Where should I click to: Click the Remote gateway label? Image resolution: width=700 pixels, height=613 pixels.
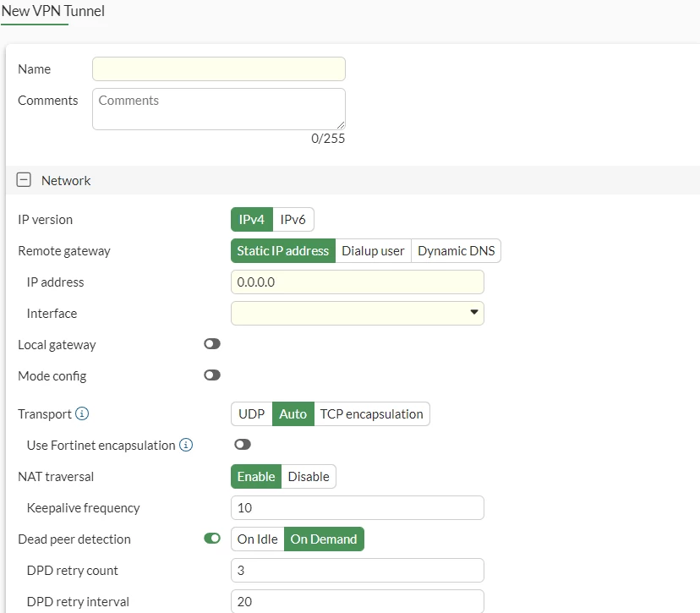(x=64, y=251)
